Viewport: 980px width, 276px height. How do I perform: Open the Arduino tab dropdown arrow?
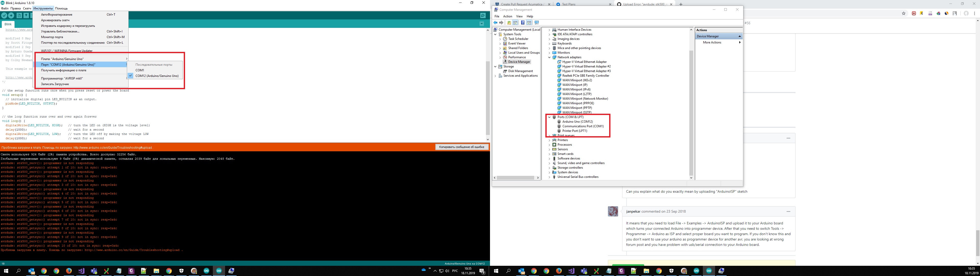click(482, 24)
